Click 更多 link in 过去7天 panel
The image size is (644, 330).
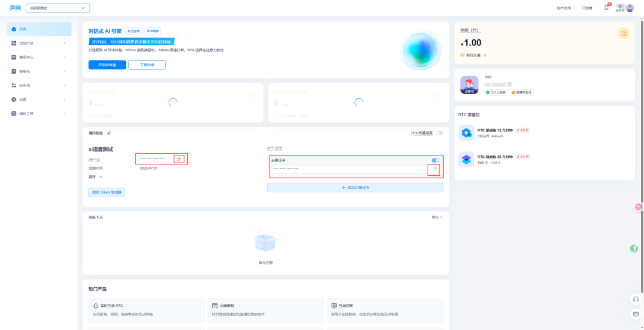(436, 217)
